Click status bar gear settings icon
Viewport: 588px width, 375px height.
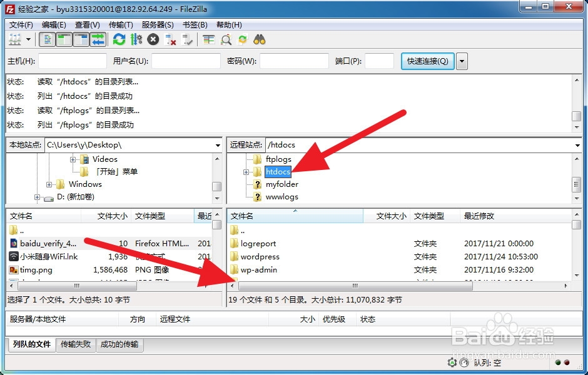click(x=452, y=362)
